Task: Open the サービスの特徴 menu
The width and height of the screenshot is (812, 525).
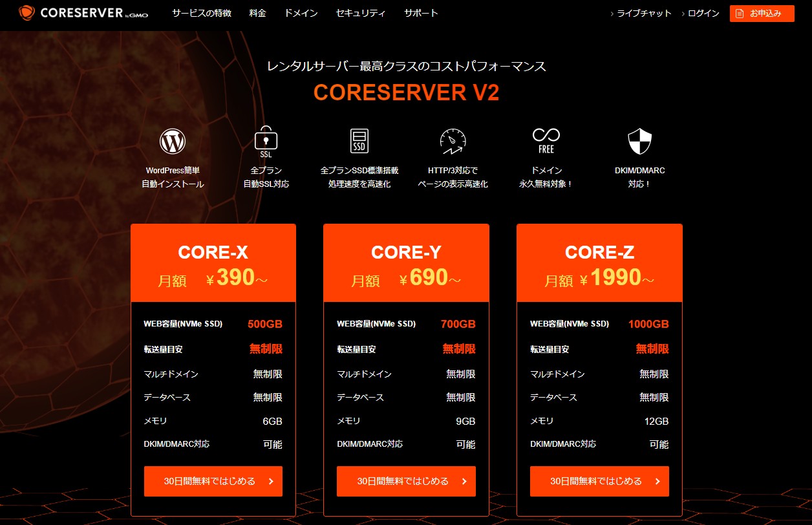Action: pos(201,13)
